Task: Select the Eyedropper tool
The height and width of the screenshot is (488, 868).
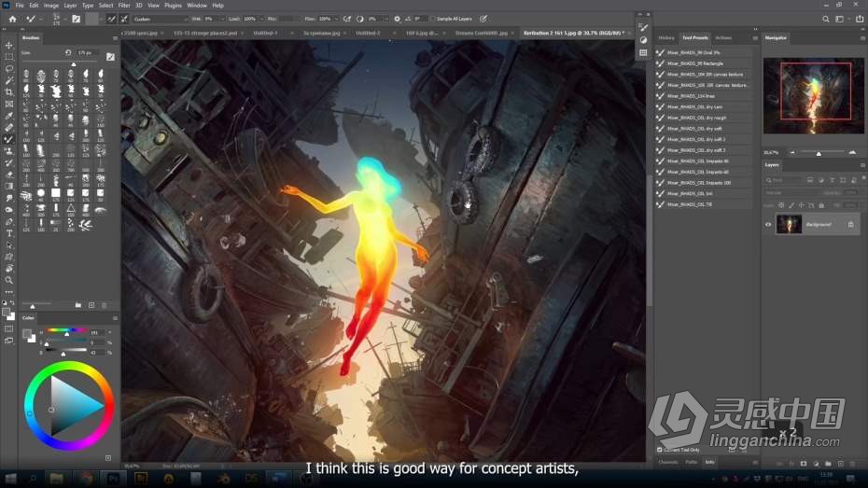Action: (8, 116)
